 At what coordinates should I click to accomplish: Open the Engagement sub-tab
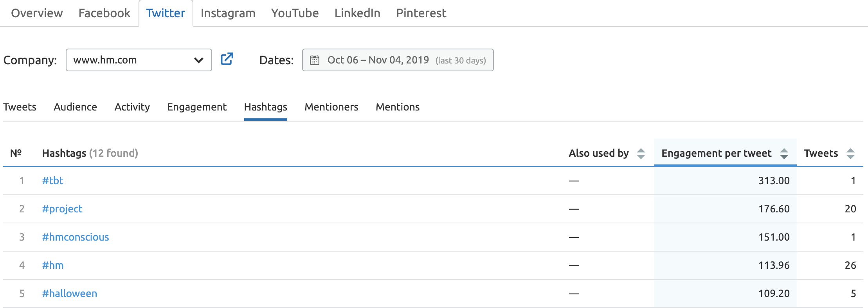(197, 107)
